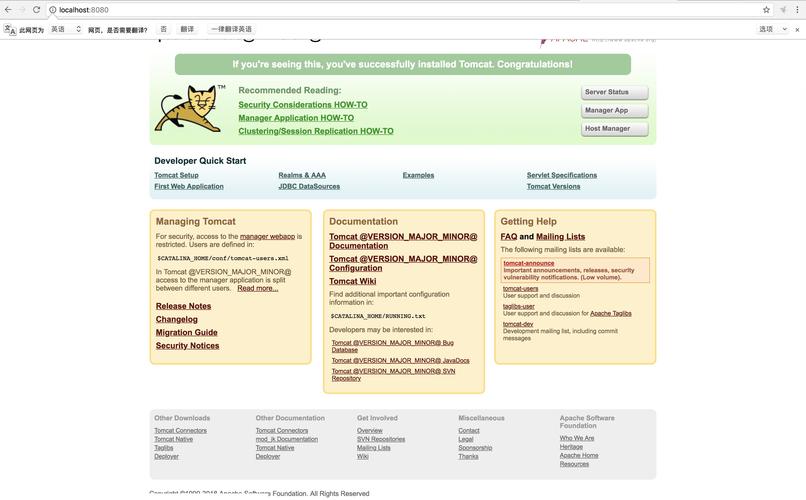The height and width of the screenshot is (500, 806).
Task: Open the SVN Repository link under Documentation
Action: pyautogui.click(x=393, y=375)
